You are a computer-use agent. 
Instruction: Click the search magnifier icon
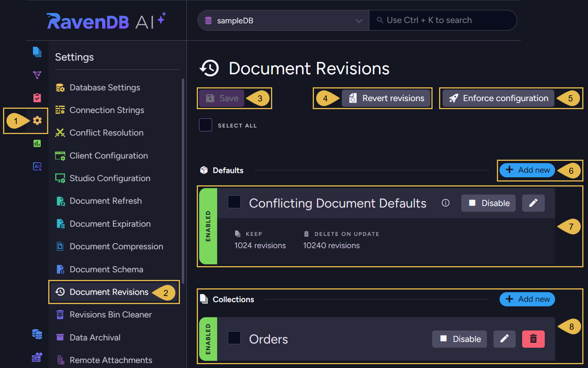click(380, 20)
